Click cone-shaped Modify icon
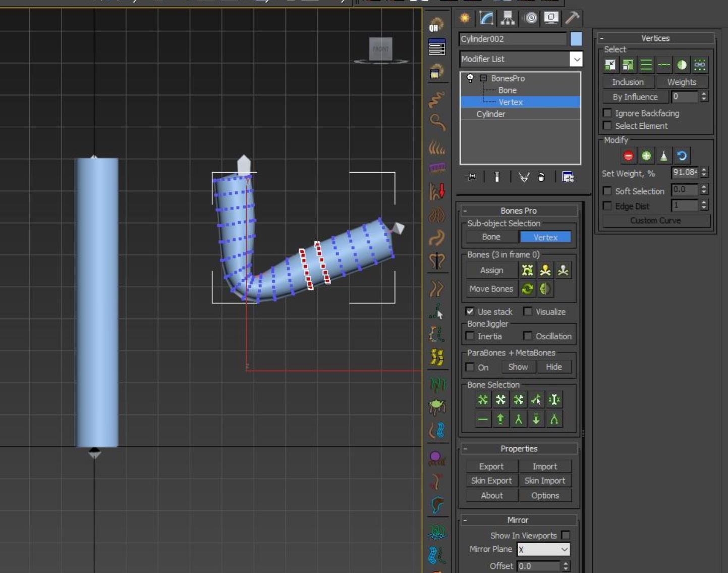The height and width of the screenshot is (573, 728). pyautogui.click(x=664, y=156)
